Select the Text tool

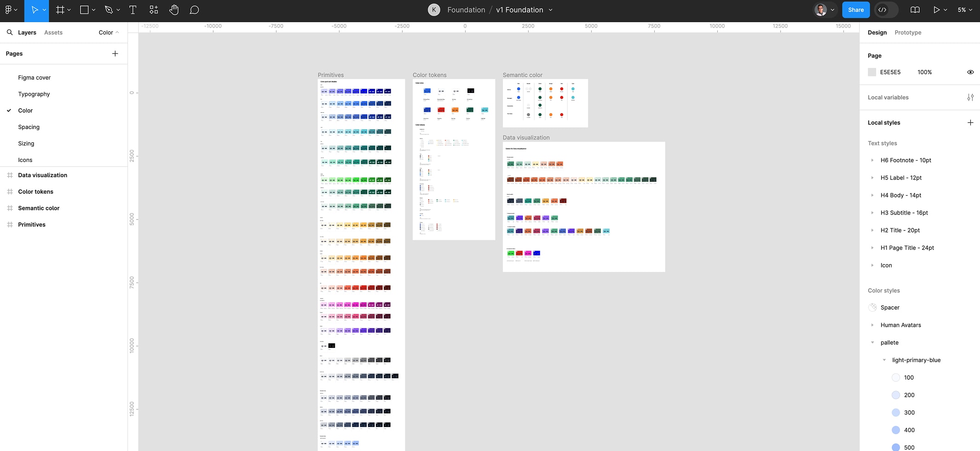coord(133,10)
